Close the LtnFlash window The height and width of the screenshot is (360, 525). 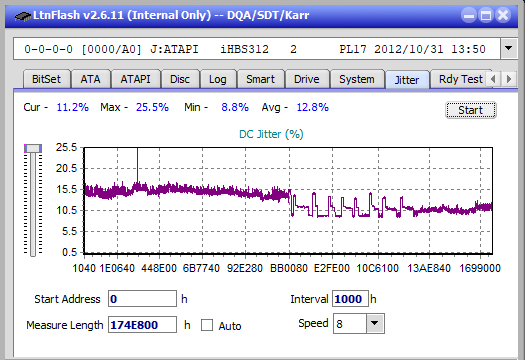tap(503, 15)
